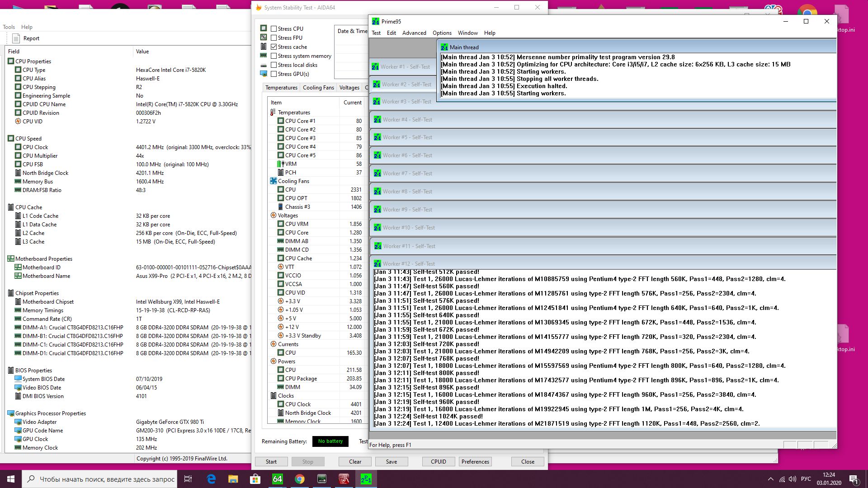Open File Explorer from the taskbar

tap(233, 479)
